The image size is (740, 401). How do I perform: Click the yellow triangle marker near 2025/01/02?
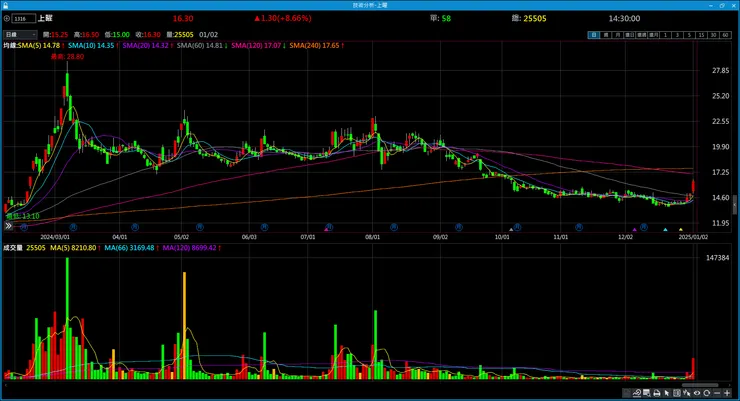click(681, 229)
